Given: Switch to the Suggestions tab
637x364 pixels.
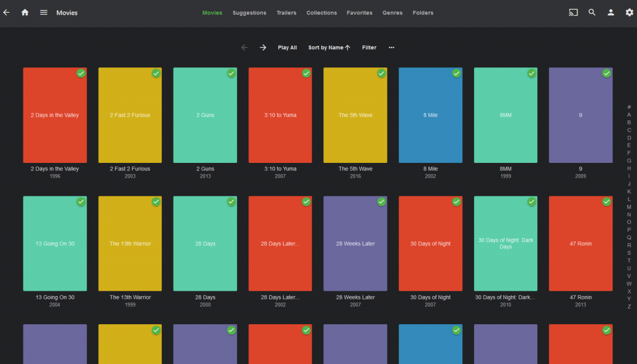Looking at the screenshot, I should 249,13.
